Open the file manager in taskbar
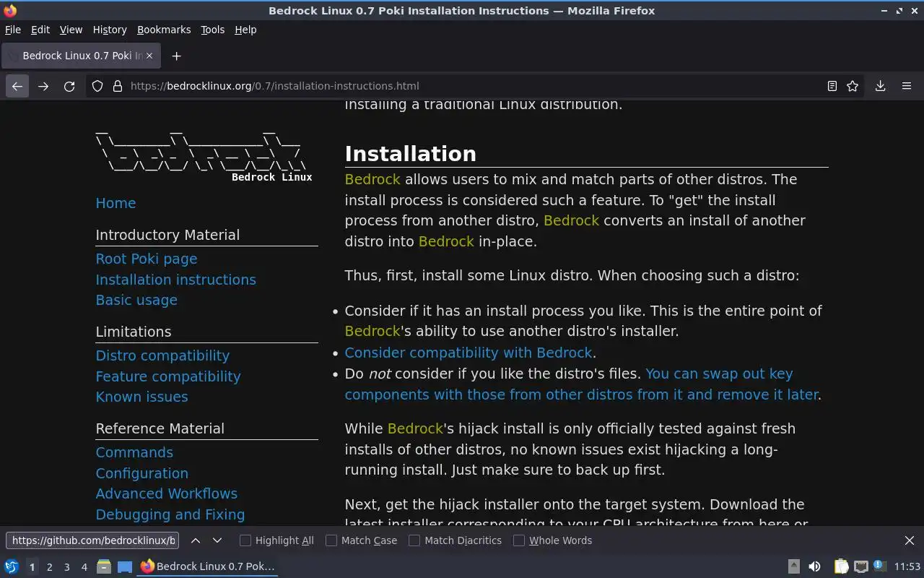The height and width of the screenshot is (578, 924). 103,566
